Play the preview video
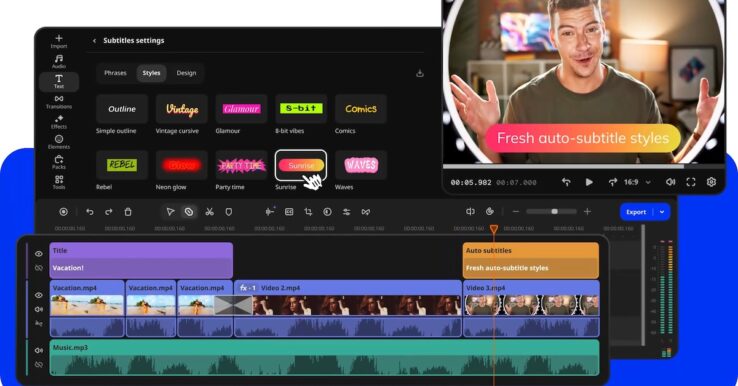 click(x=589, y=182)
